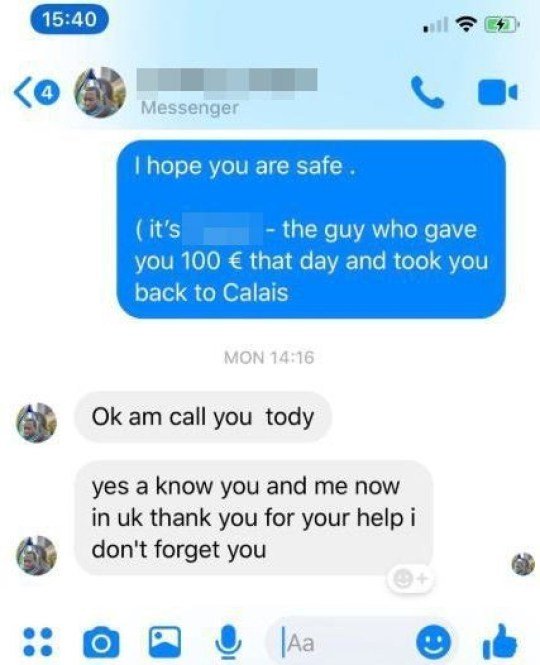The height and width of the screenshot is (665, 540).
Task: Select the 'yes a know you' message bubble
Action: (253, 518)
